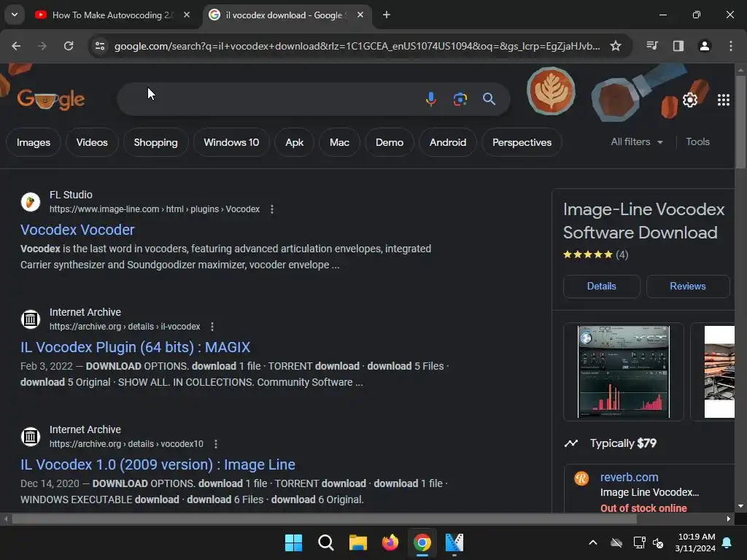The image size is (747, 560).
Task: Bookmark this page with the star icon
Action: (616, 46)
